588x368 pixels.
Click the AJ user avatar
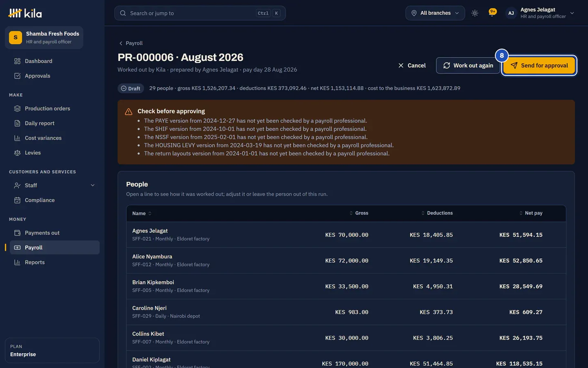[511, 13]
